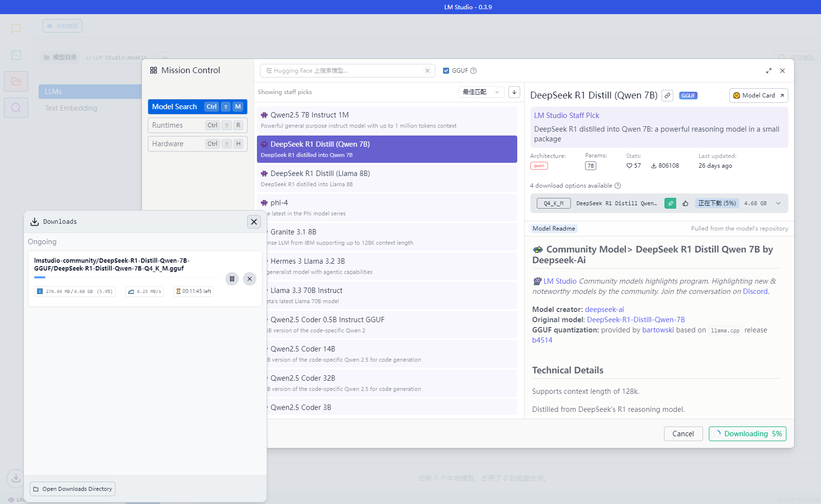
Task: Toggle the GGUF checkbox
Action: point(446,71)
